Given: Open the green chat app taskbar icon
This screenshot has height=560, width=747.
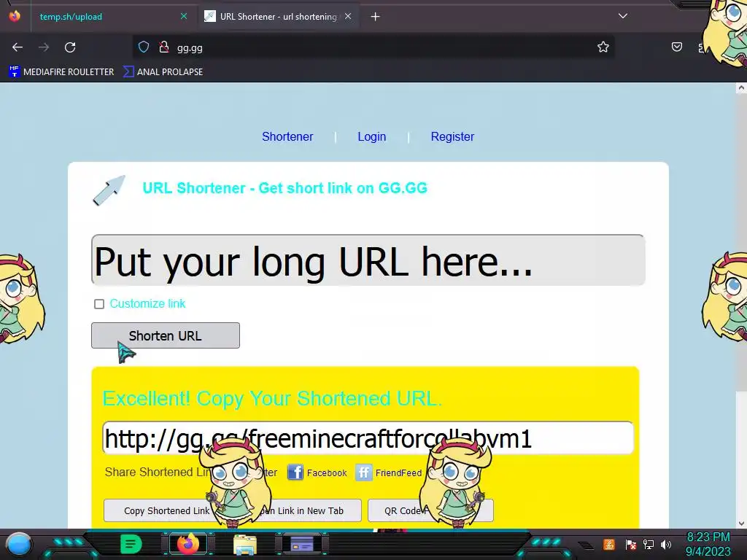Looking at the screenshot, I should click(131, 544).
